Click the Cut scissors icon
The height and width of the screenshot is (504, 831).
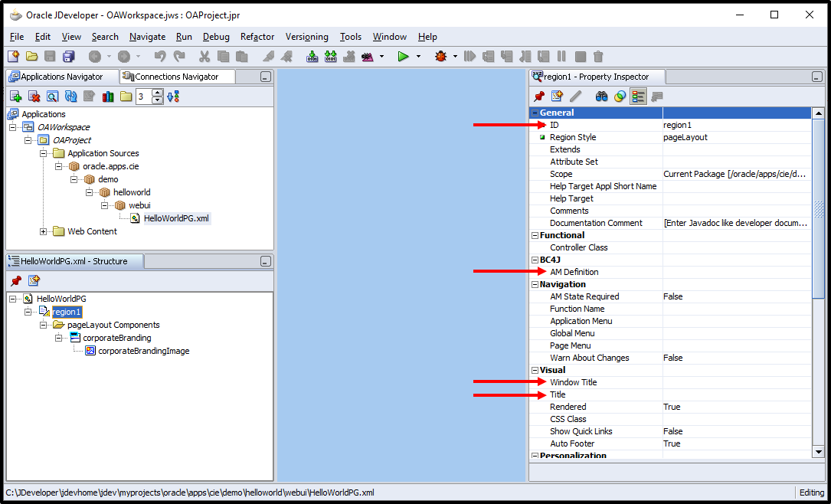click(204, 56)
